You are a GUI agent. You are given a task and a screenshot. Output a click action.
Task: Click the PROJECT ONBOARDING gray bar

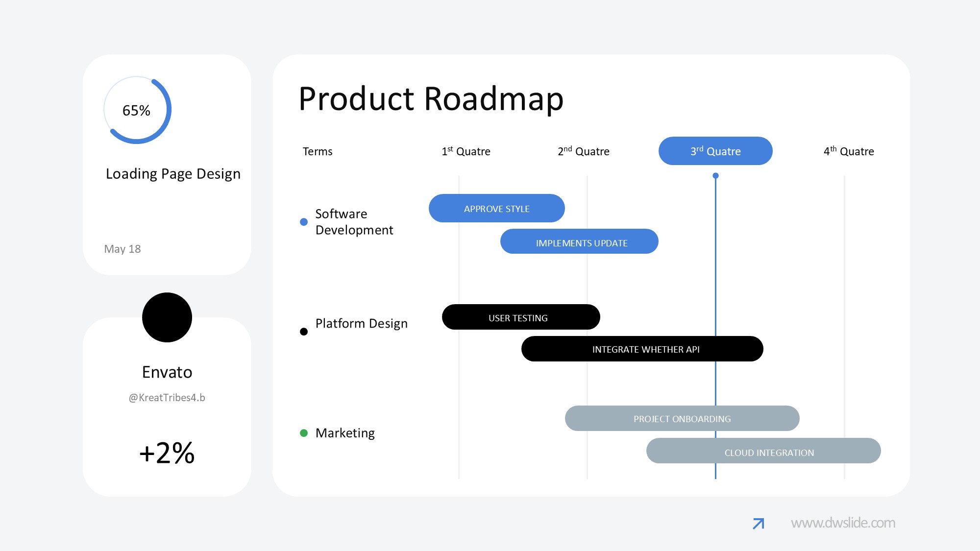(x=682, y=419)
